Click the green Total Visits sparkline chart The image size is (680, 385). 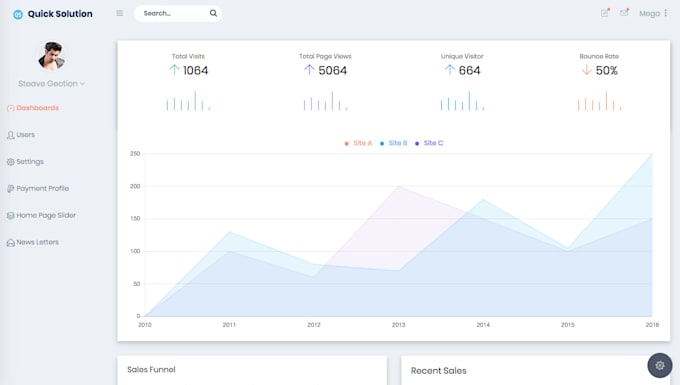(x=188, y=101)
